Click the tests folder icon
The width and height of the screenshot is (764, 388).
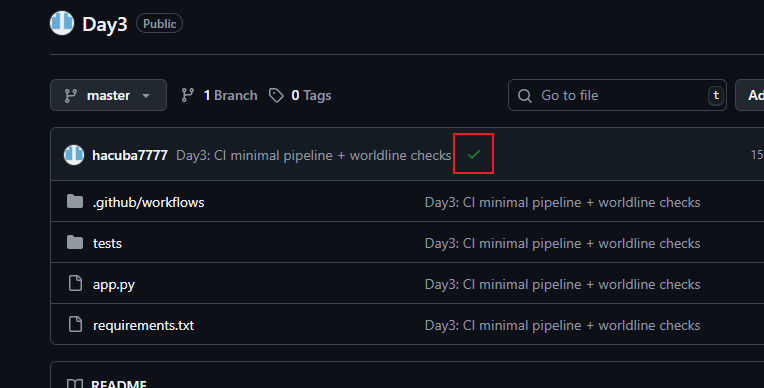(x=75, y=242)
